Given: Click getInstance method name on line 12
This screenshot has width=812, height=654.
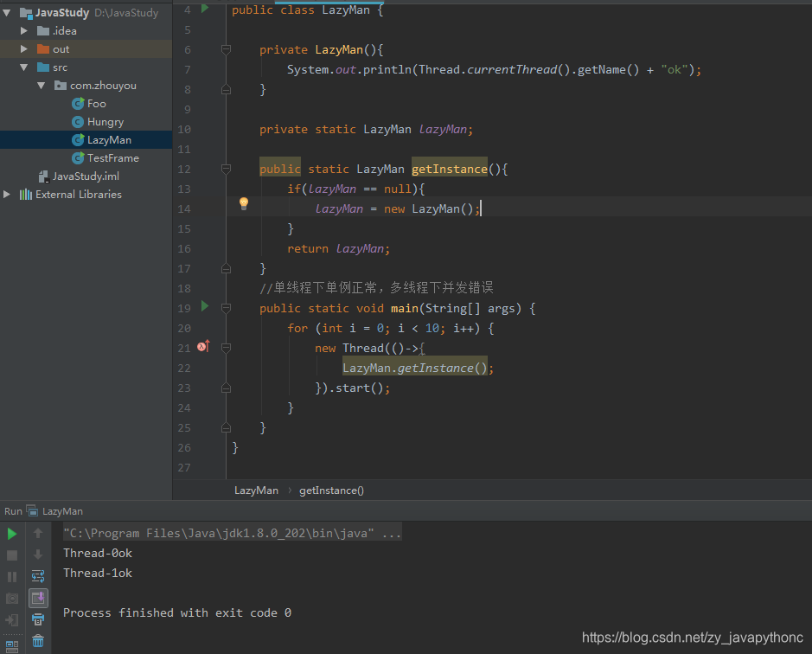Looking at the screenshot, I should click(450, 169).
